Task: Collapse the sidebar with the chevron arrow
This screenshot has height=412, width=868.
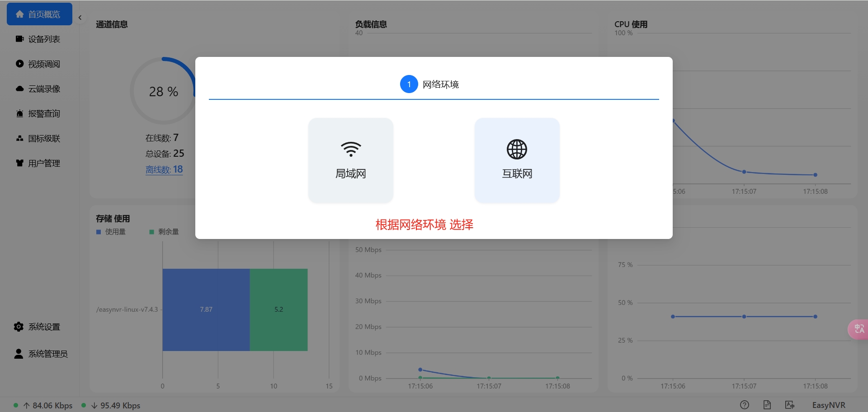Action: [x=80, y=17]
